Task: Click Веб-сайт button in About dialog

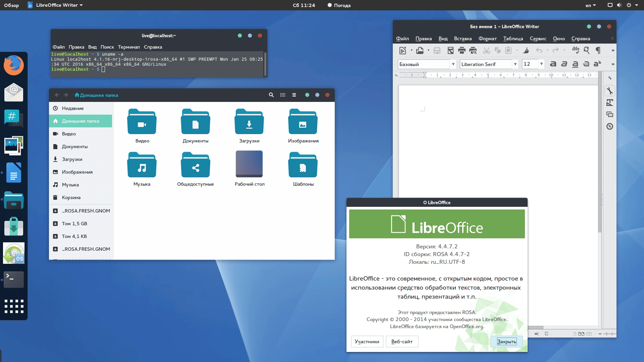Action: [402, 342]
